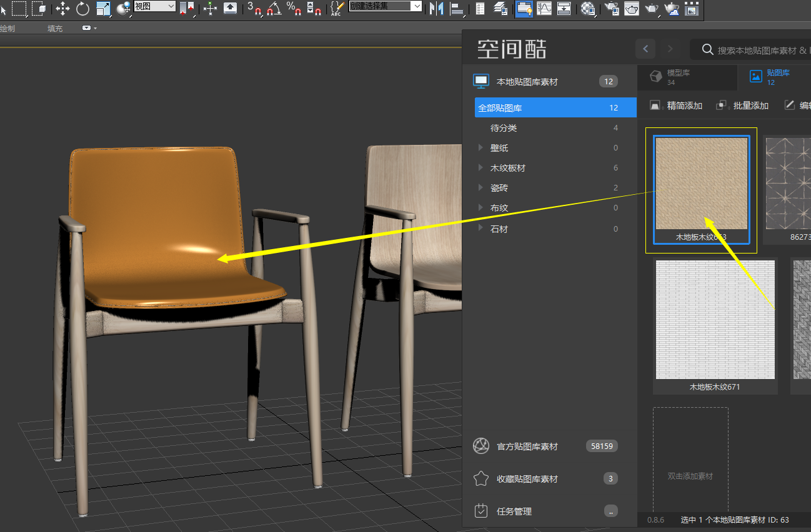Click the Mirror tool icon
This screenshot has height=532, width=811.
436,8
